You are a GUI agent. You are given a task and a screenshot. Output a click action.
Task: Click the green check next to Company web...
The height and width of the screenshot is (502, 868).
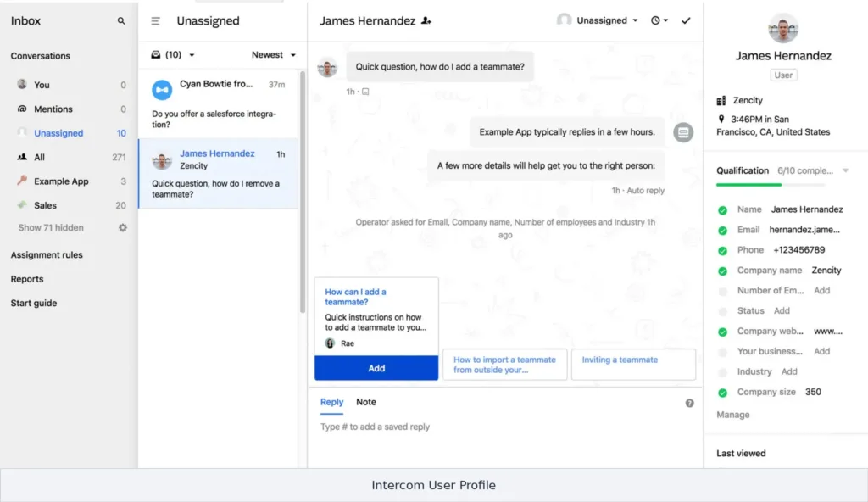point(722,332)
